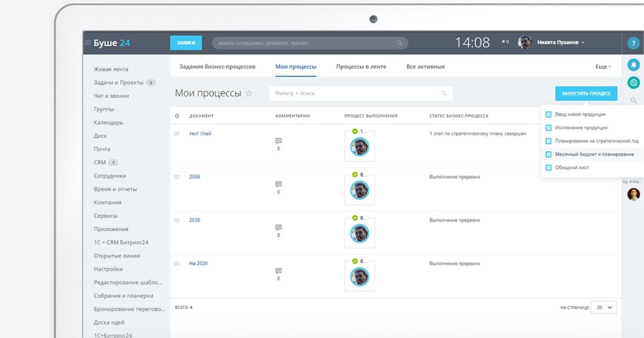Open the 2030 document link
Viewport: 644px width, 338px height.
point(195,220)
